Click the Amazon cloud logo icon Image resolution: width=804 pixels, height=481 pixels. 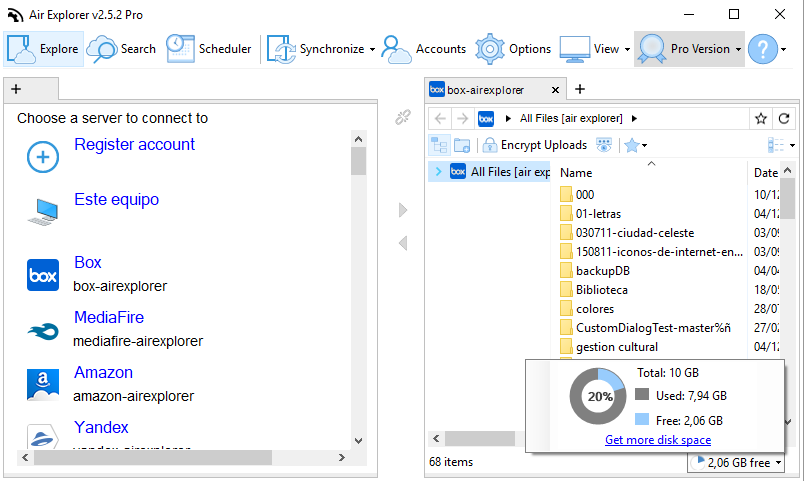[43, 385]
